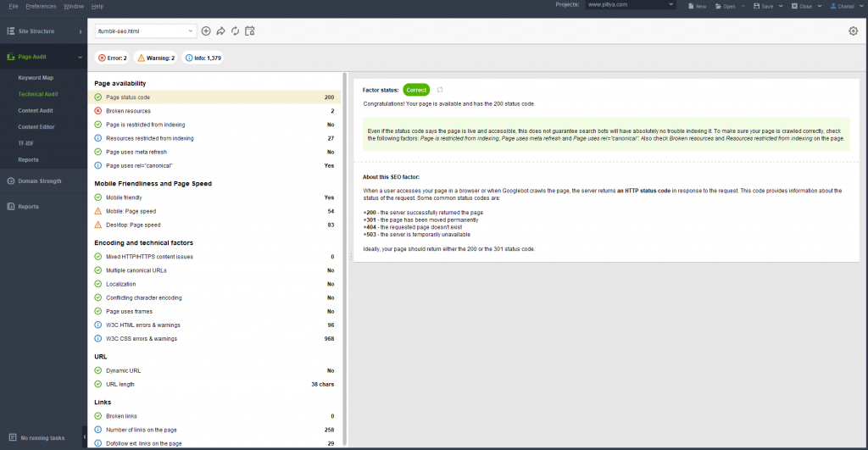Collapse the left sidebar arrow

[x=84, y=437]
